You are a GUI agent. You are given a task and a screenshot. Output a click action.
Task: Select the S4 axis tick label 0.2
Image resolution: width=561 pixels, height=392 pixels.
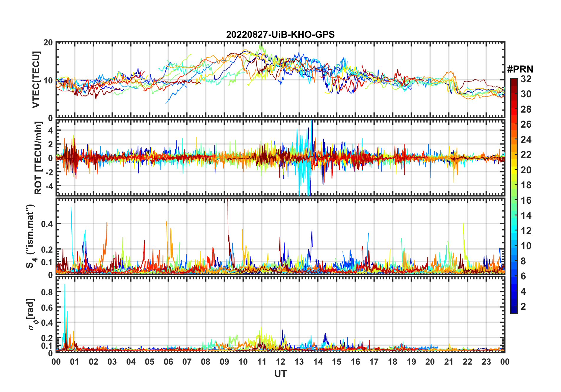coord(47,249)
